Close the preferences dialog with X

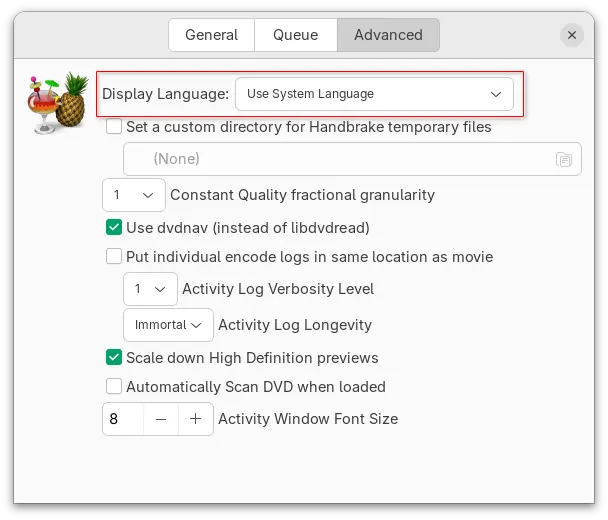point(572,35)
